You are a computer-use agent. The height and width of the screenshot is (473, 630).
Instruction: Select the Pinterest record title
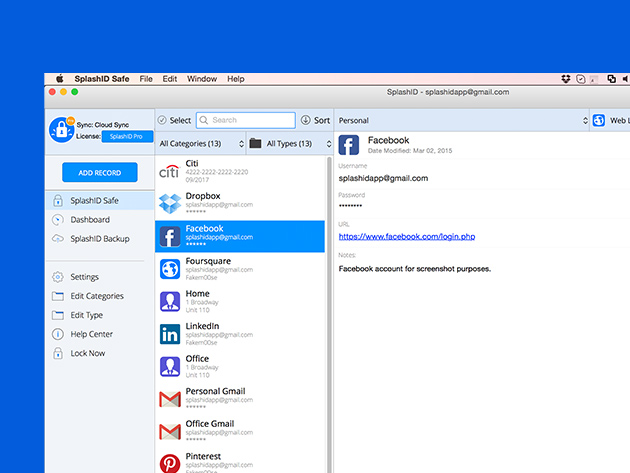tap(203, 456)
